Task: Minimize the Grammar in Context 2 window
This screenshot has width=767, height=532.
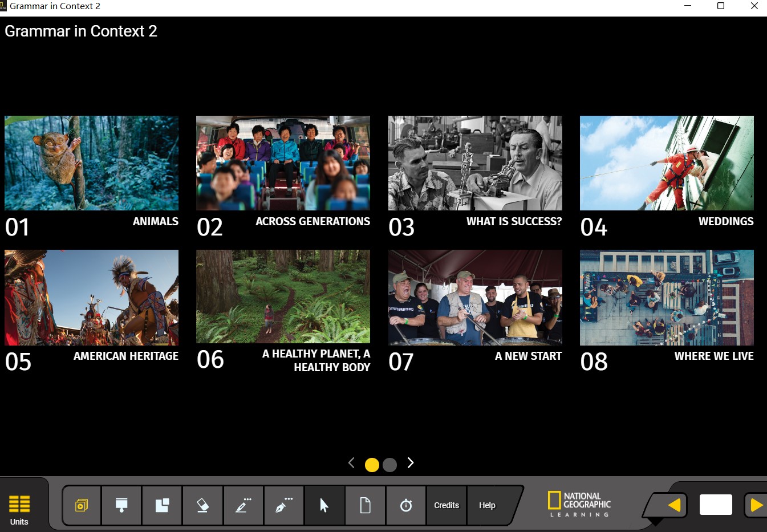Action: click(688, 6)
